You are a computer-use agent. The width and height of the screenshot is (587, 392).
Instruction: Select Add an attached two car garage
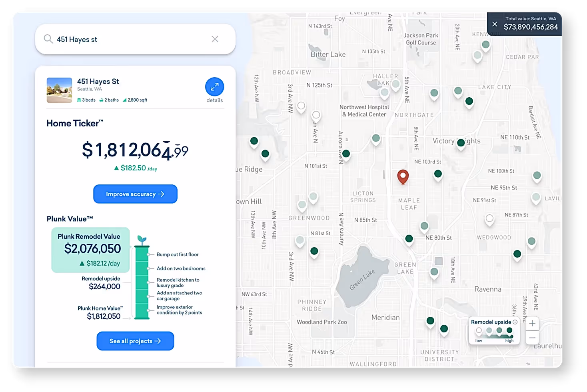(180, 296)
